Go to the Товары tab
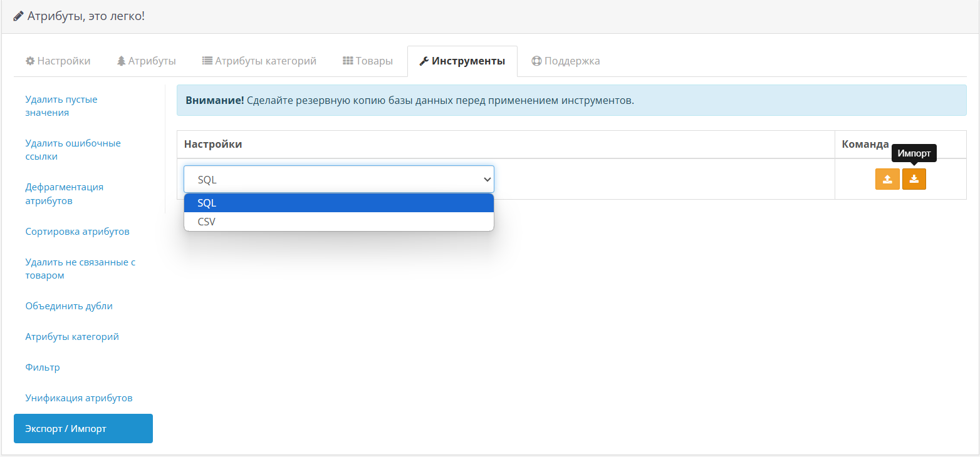980x457 pixels. [368, 61]
